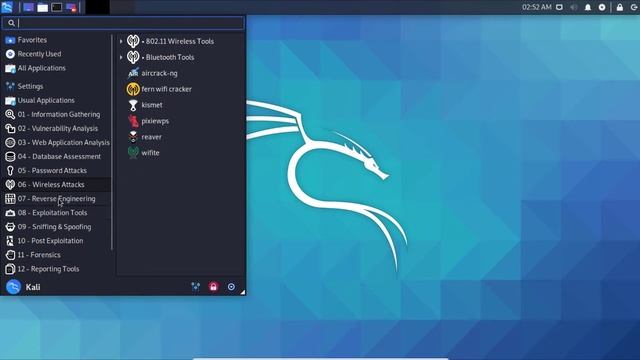Expand the 802.11 Wireless Tools submenu arrow
This screenshot has height=360, width=640.
tap(121, 41)
